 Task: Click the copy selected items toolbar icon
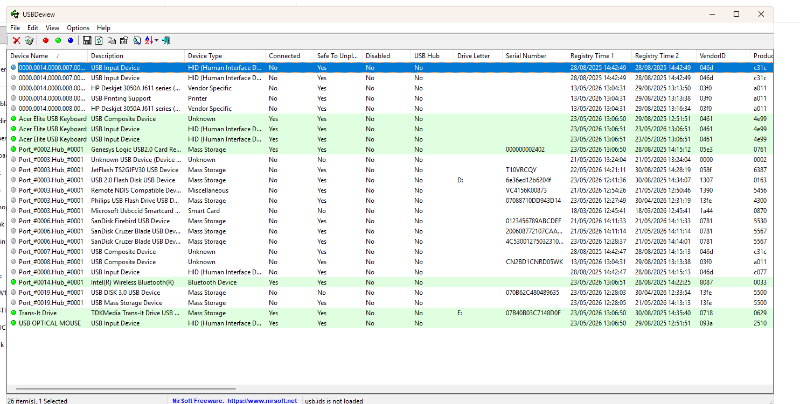[112, 40]
